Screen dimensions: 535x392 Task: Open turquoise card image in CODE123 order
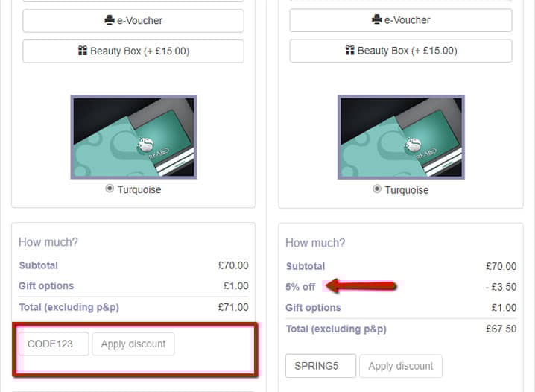coord(133,137)
